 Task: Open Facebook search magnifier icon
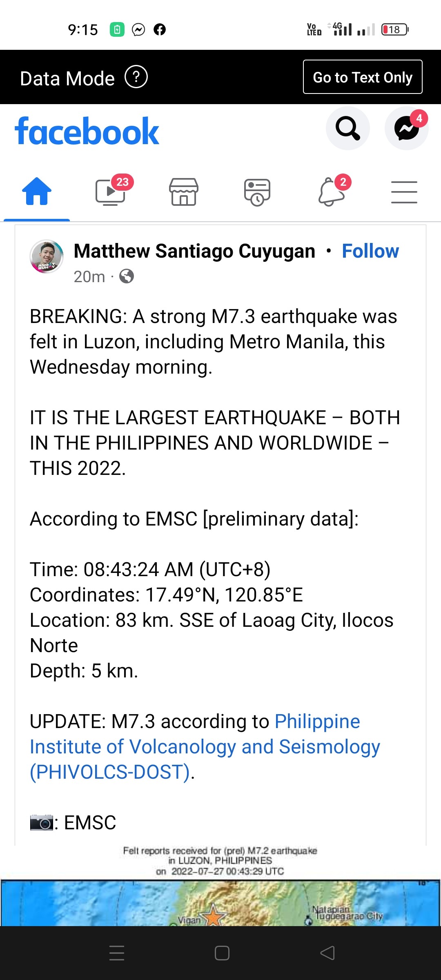(348, 129)
